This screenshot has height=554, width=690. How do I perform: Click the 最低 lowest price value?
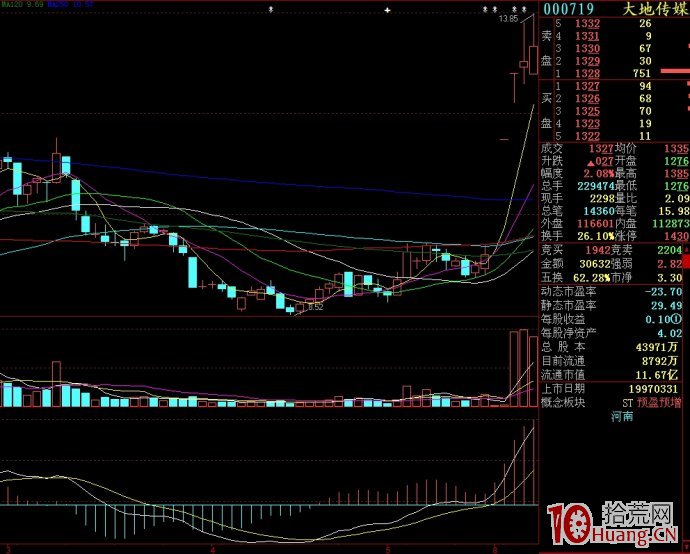coord(676,186)
